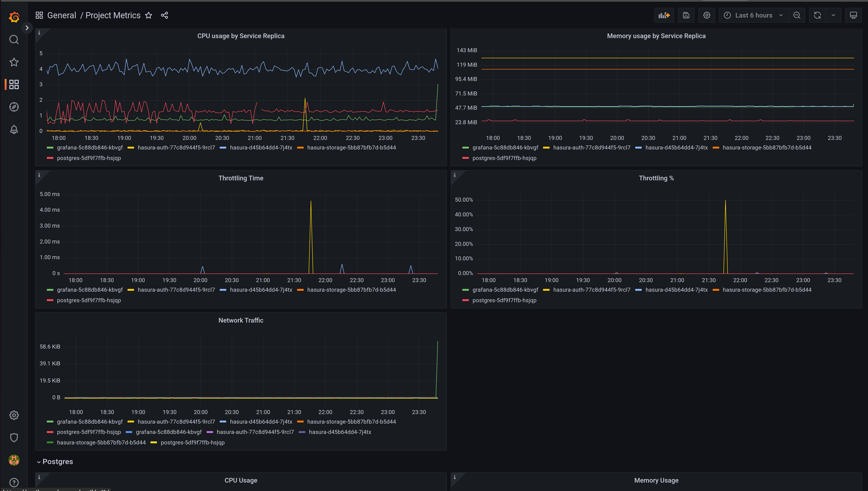The width and height of the screenshot is (868, 491).
Task: Open the search dashboards icon
Action: (x=14, y=40)
